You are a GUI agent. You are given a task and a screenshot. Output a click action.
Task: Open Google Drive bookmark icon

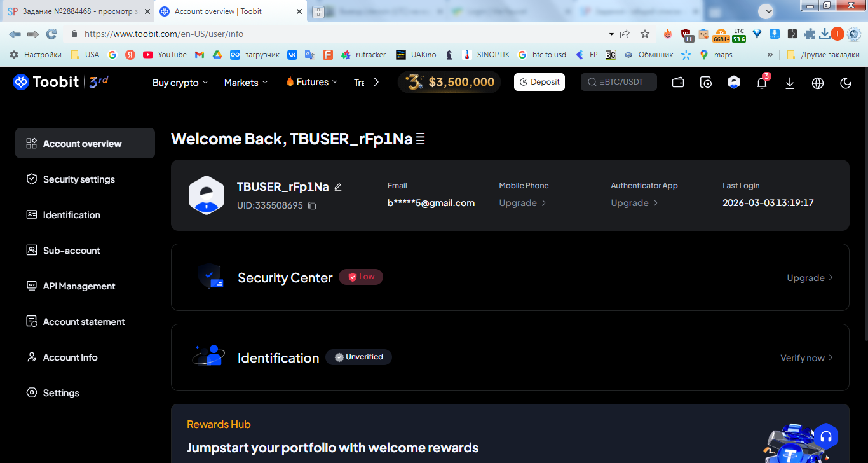click(x=217, y=55)
